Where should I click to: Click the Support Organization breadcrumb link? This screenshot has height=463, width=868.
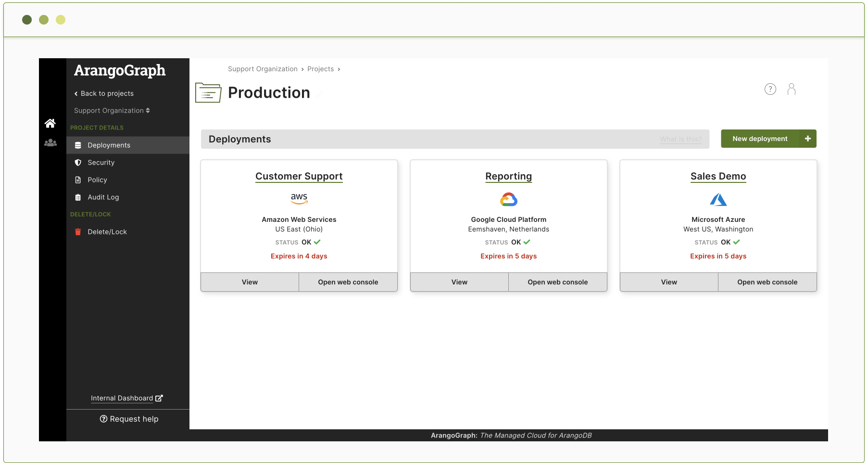tap(263, 69)
